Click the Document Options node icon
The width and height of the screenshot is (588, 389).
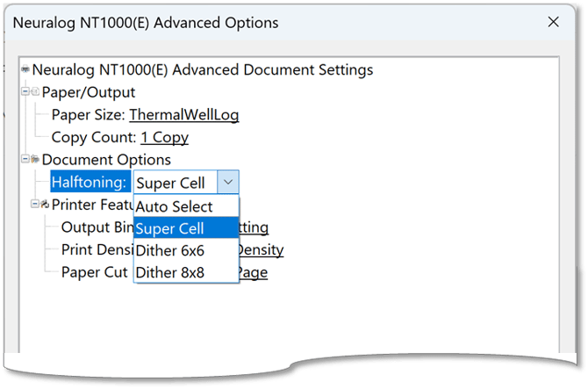pos(35,160)
